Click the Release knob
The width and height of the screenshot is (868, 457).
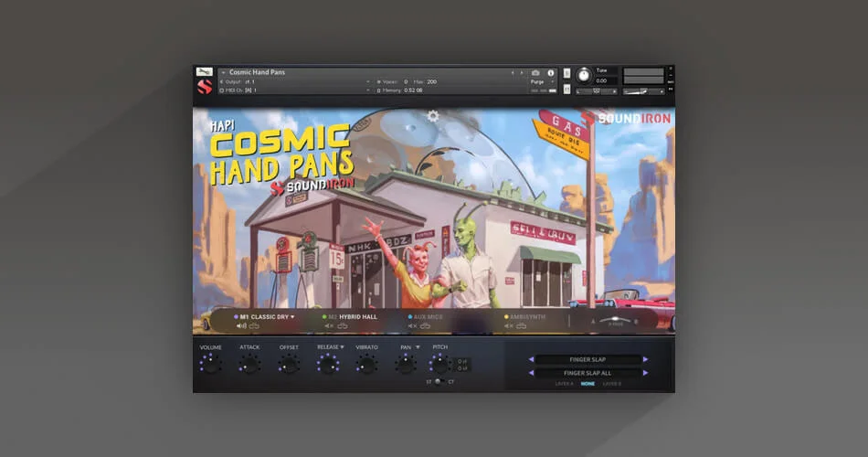328,365
